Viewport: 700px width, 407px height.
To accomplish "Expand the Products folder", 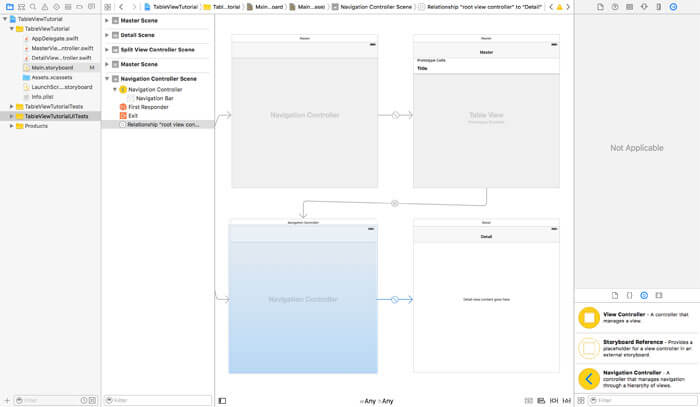I will point(12,126).
